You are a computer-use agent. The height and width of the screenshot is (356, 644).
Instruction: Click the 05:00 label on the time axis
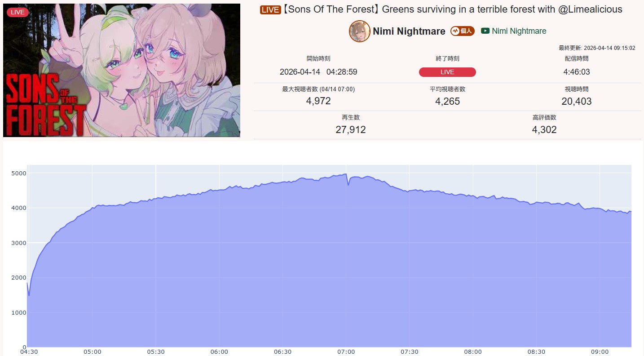[x=92, y=352]
